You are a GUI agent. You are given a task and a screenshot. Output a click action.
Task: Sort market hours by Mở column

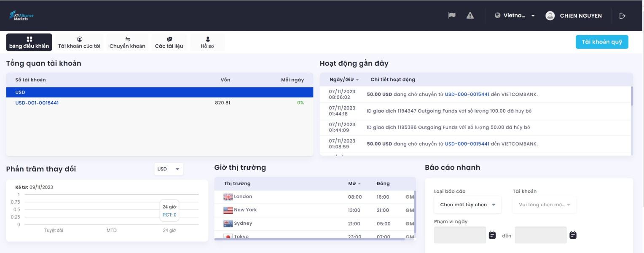pos(354,183)
